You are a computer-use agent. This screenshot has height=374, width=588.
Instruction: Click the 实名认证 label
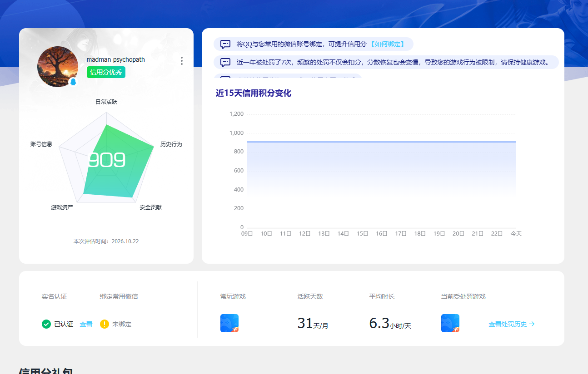[x=55, y=296]
